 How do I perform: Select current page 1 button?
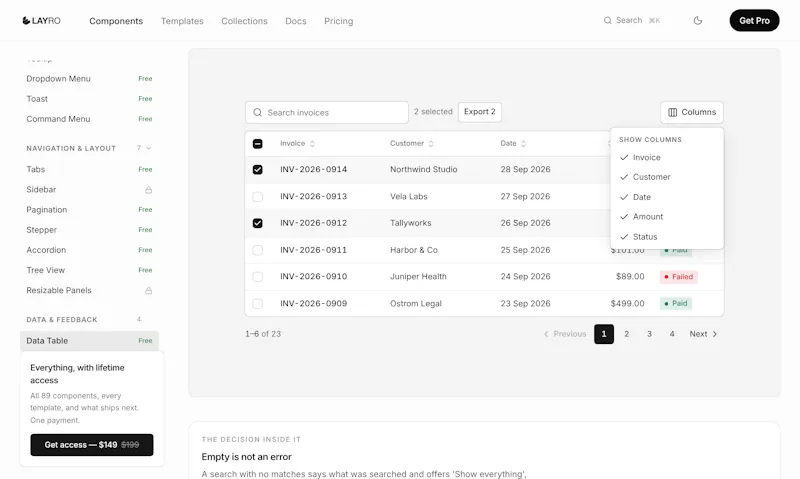point(604,334)
